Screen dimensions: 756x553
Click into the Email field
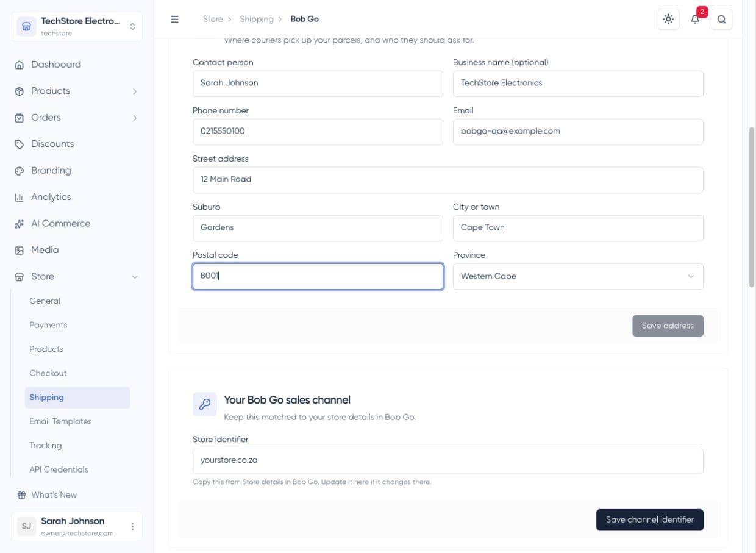pos(578,131)
